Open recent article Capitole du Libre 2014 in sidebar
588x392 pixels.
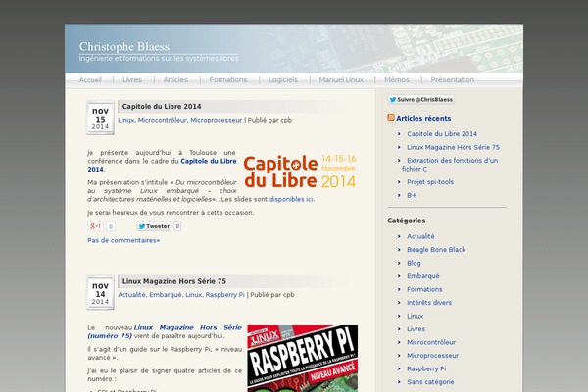pos(442,134)
